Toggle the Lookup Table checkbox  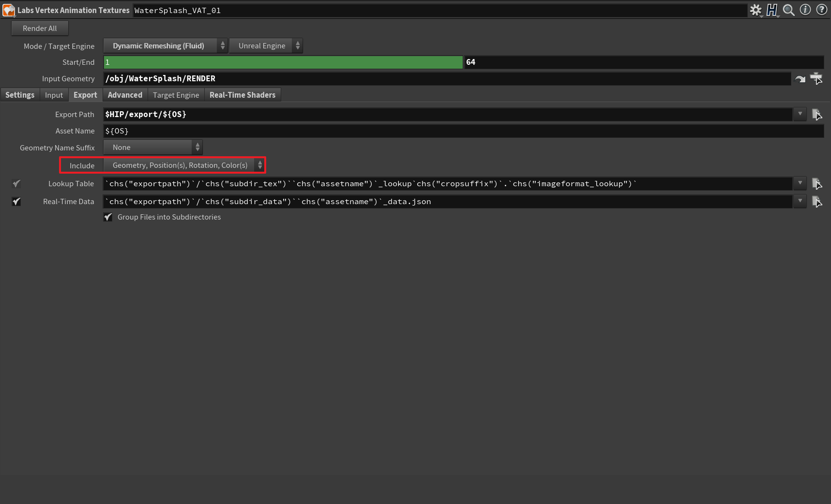point(16,184)
